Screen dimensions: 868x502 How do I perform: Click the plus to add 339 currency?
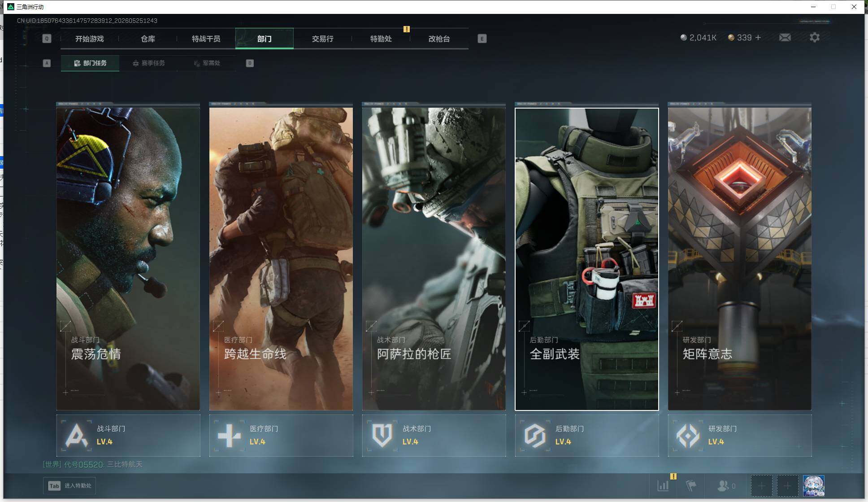(x=758, y=38)
